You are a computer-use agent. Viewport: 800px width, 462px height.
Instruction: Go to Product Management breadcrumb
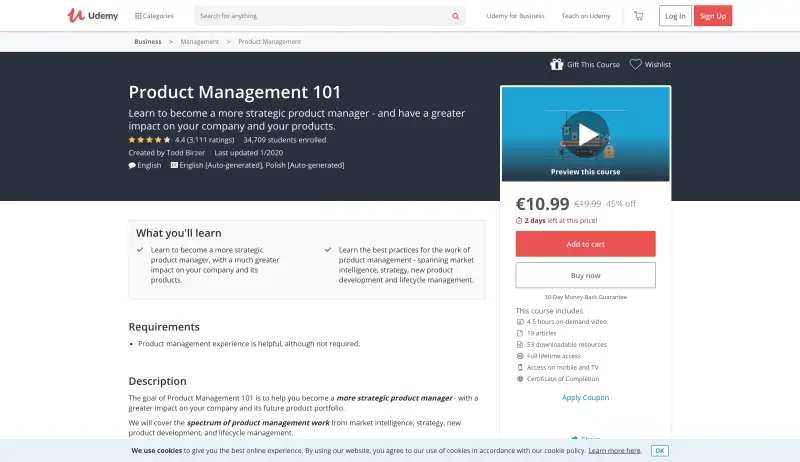pos(269,42)
